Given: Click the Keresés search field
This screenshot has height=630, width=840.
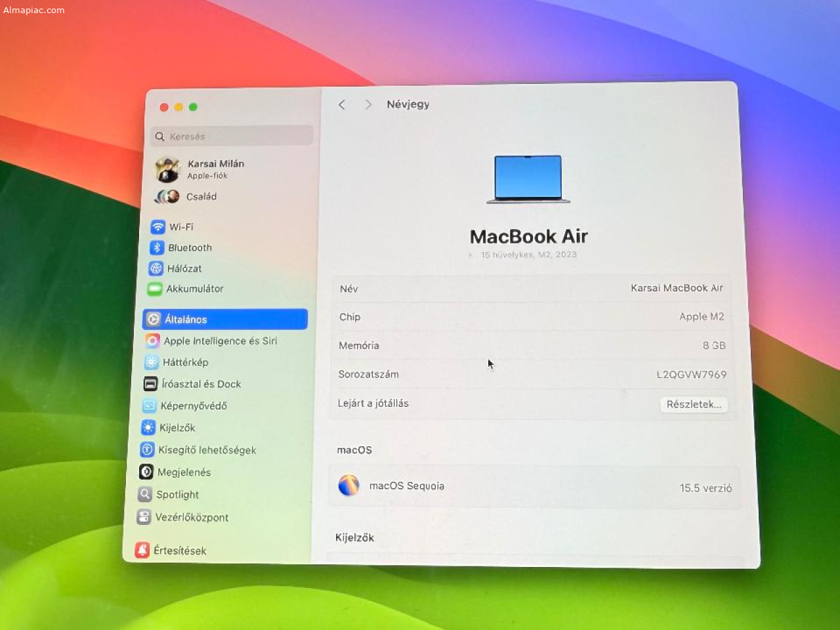Looking at the screenshot, I should [232, 136].
